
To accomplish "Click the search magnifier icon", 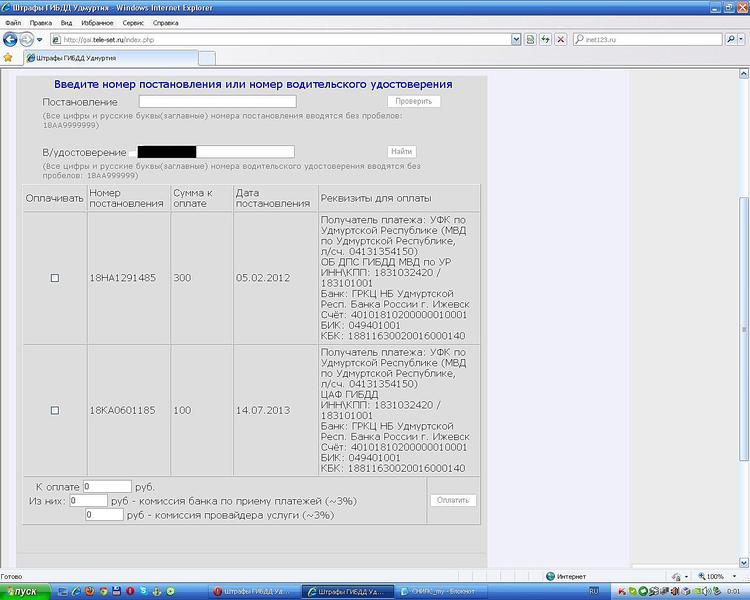I will [729, 40].
